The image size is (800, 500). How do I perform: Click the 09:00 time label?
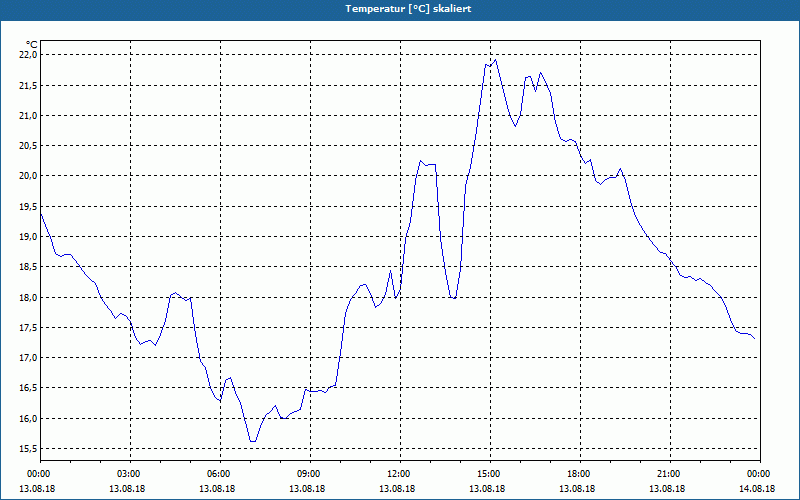(x=308, y=474)
